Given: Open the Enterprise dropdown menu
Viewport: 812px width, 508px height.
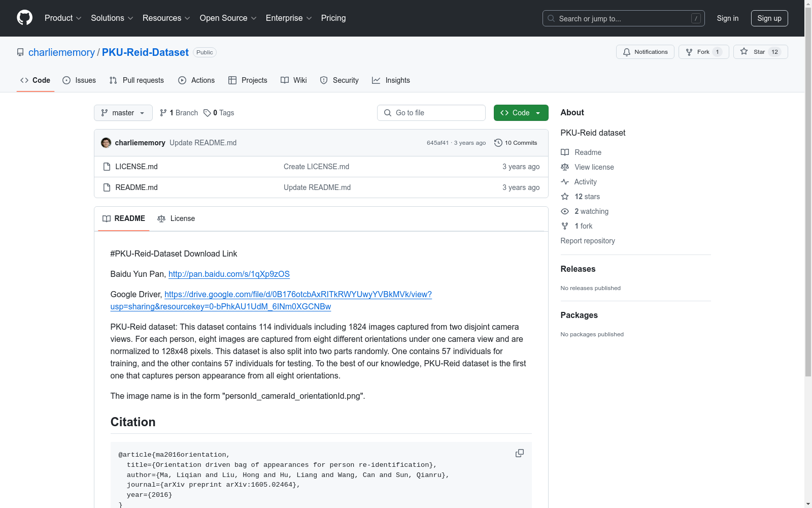Looking at the screenshot, I should pyautogui.click(x=289, y=18).
